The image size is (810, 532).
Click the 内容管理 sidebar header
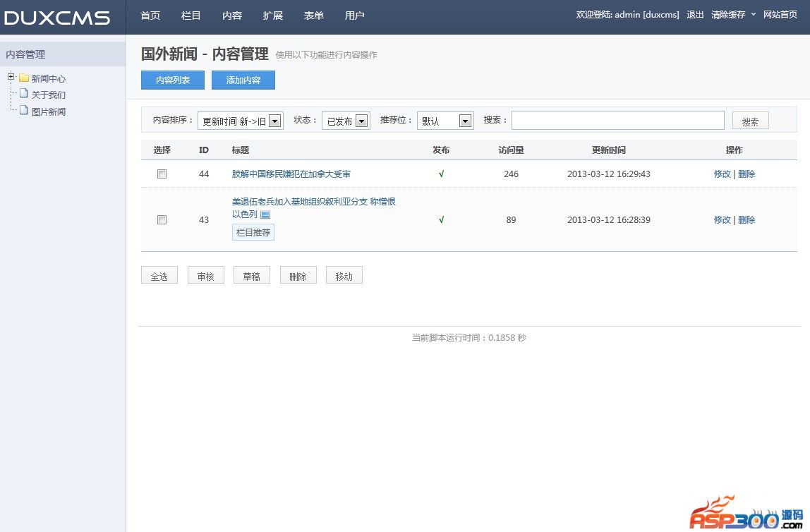63,54
